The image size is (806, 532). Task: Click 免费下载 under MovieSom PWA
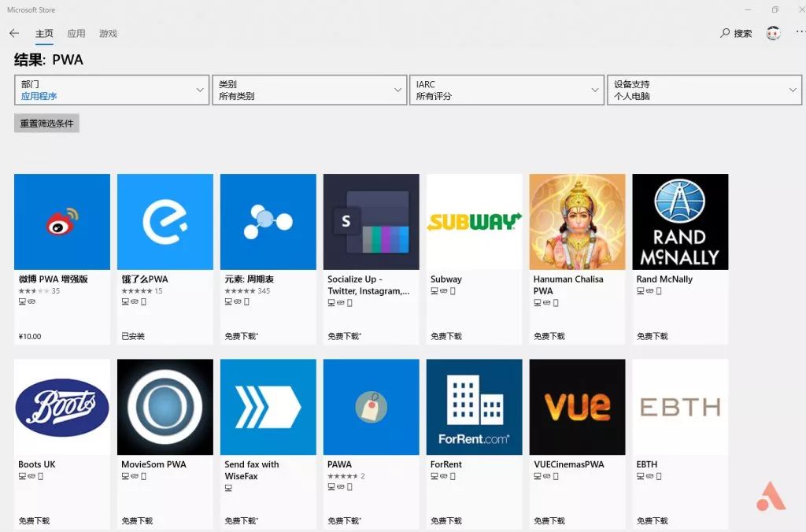coord(137,521)
